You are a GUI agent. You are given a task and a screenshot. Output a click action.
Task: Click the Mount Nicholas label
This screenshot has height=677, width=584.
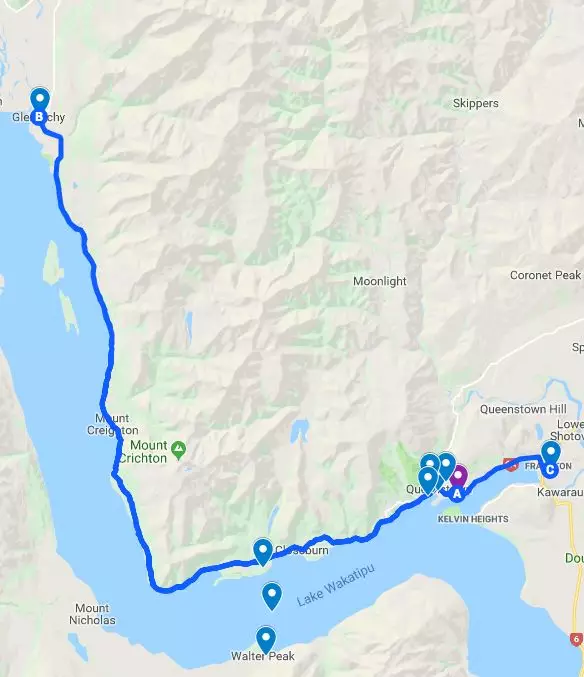(x=92, y=614)
